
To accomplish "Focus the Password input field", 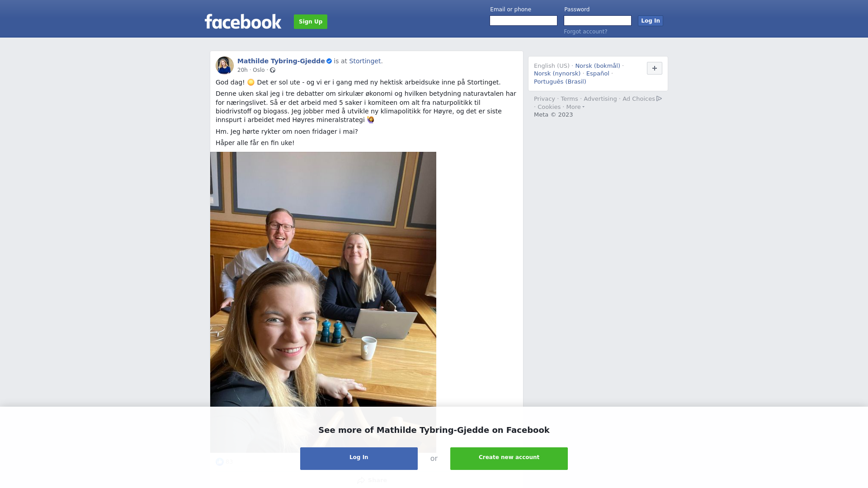I will pos(598,21).
